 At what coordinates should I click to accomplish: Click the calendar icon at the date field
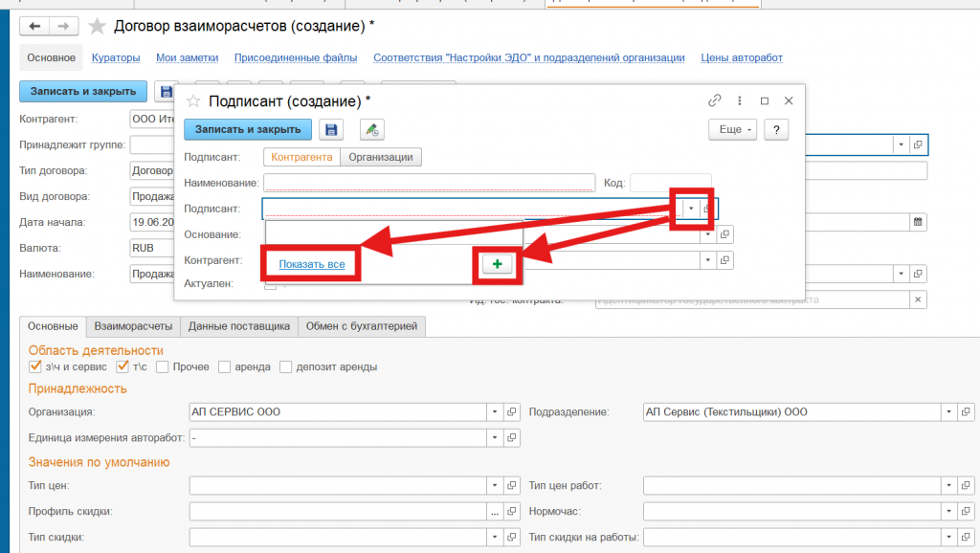click(x=918, y=222)
